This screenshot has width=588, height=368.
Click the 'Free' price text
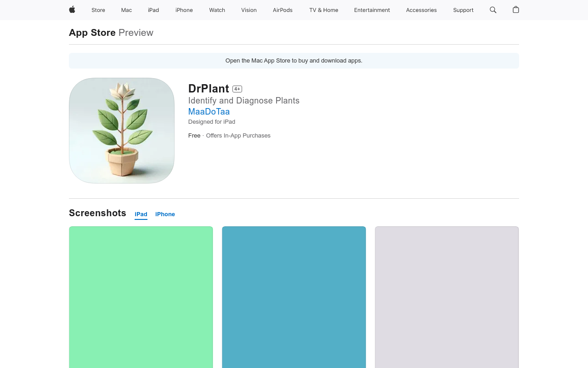pyautogui.click(x=194, y=136)
